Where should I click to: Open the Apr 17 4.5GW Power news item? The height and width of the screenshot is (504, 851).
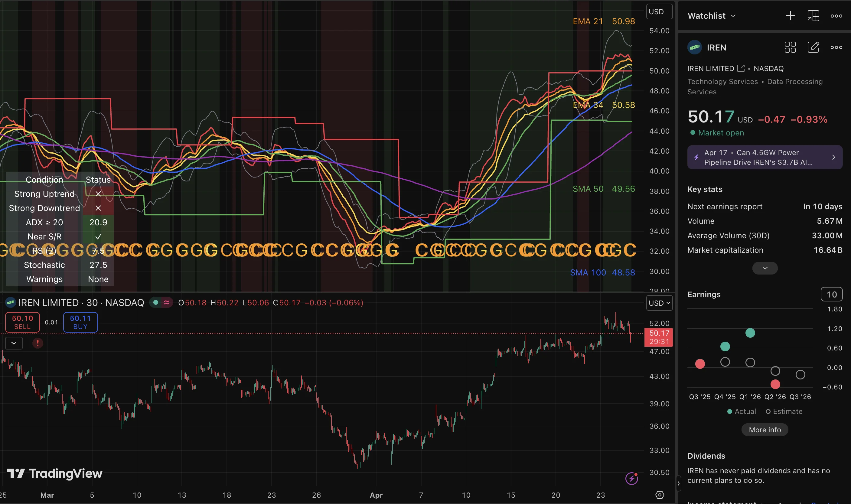[x=765, y=157]
